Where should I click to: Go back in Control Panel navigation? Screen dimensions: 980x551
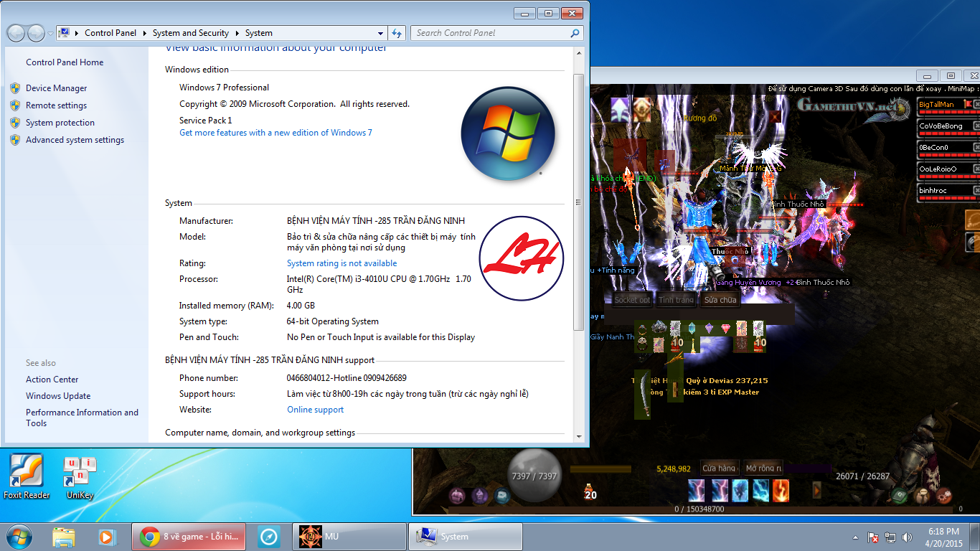coord(16,33)
